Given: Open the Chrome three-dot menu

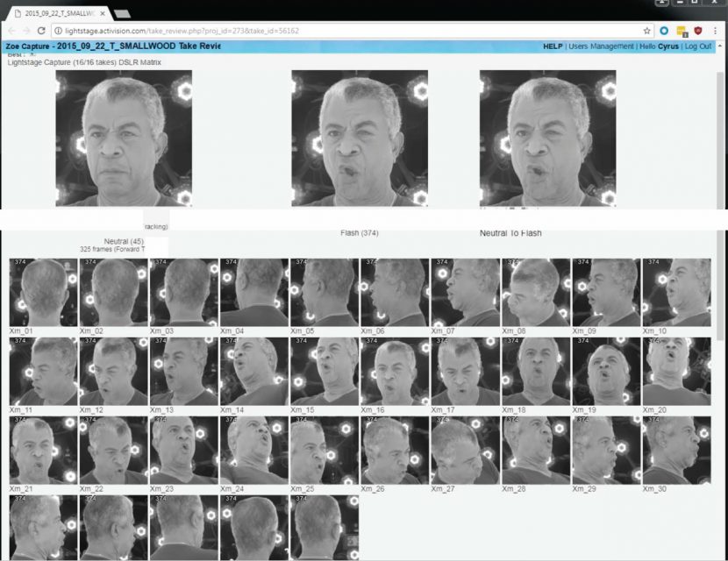Looking at the screenshot, I should tap(717, 31).
